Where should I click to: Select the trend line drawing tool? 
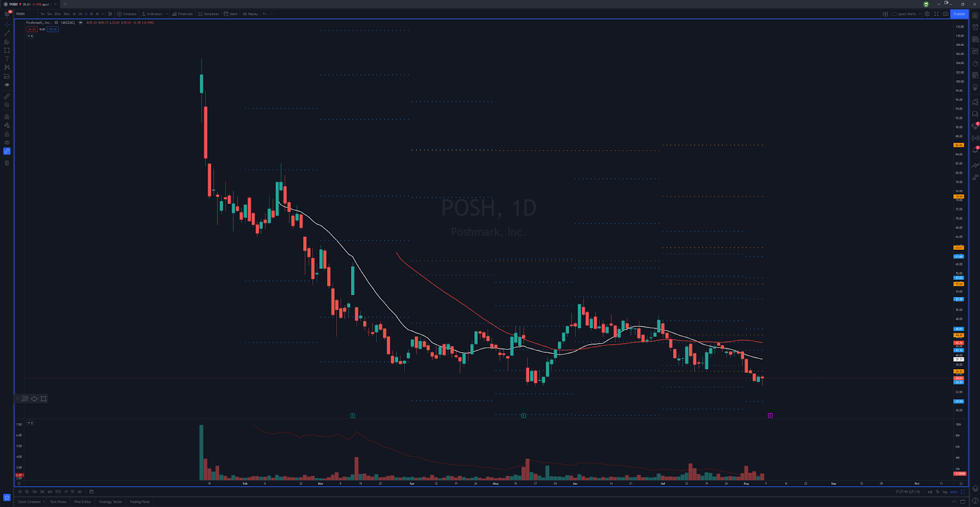[7, 33]
